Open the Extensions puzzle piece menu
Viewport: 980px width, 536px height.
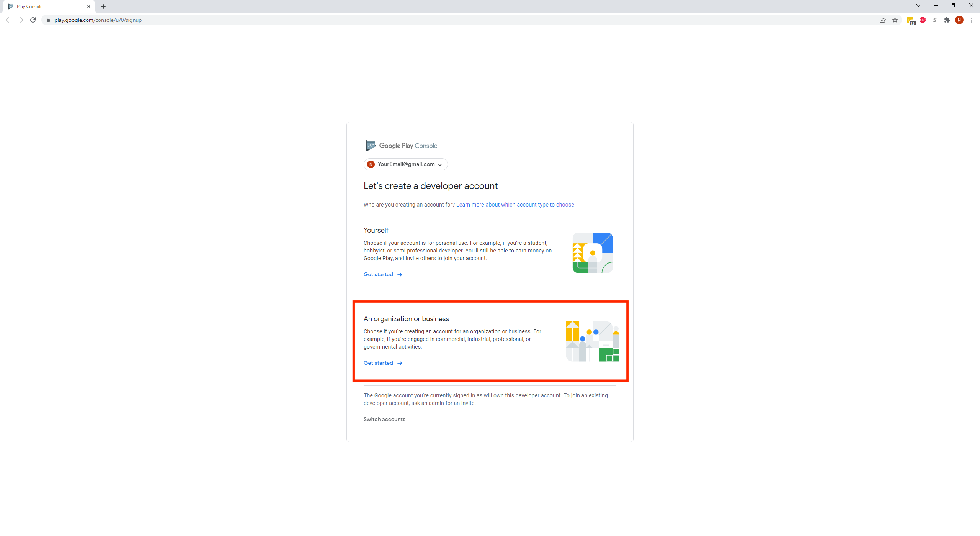(947, 20)
